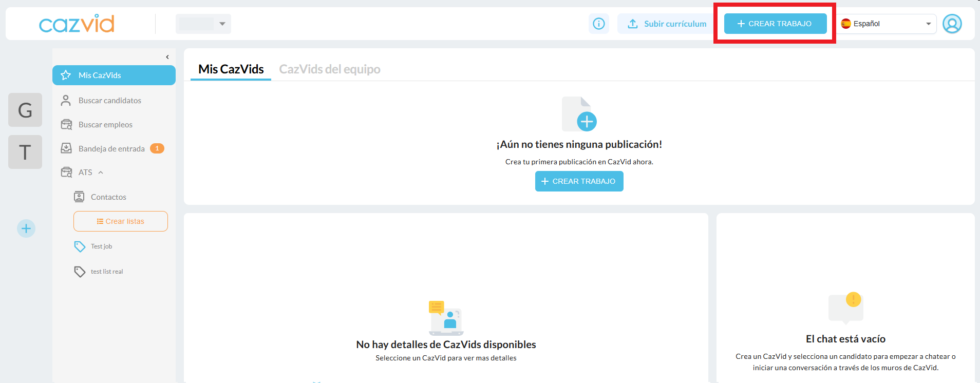Add a workspace with the round plus button
The width and height of the screenshot is (980, 383).
[26, 228]
